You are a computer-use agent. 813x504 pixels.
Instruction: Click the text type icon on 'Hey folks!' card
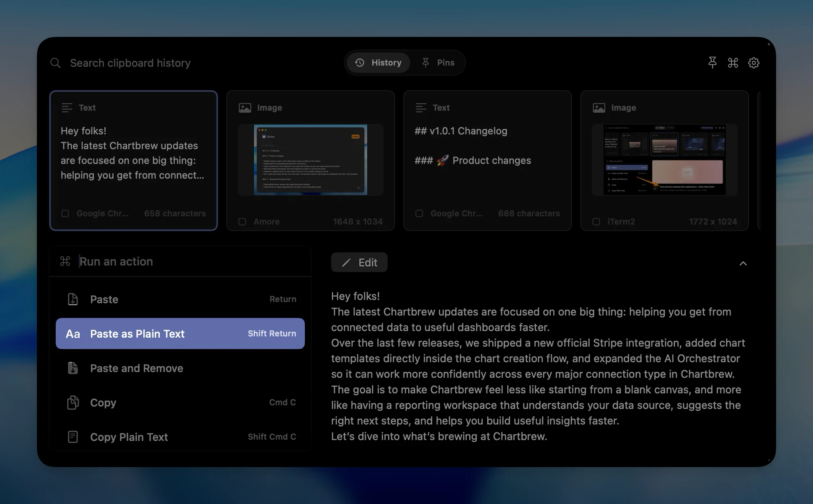[67, 108]
